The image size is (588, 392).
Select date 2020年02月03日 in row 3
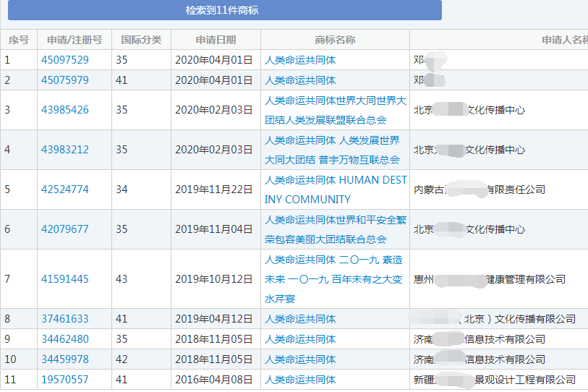tap(214, 110)
